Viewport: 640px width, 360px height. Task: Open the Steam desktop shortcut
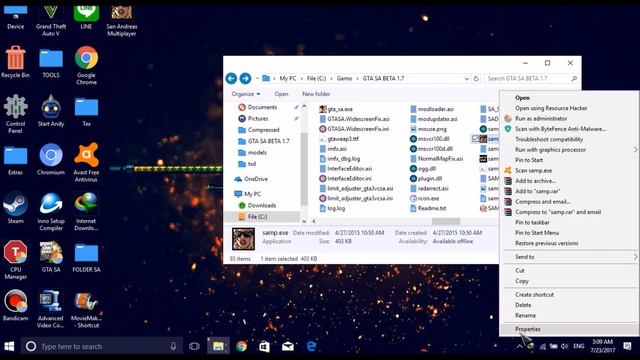coord(16,208)
